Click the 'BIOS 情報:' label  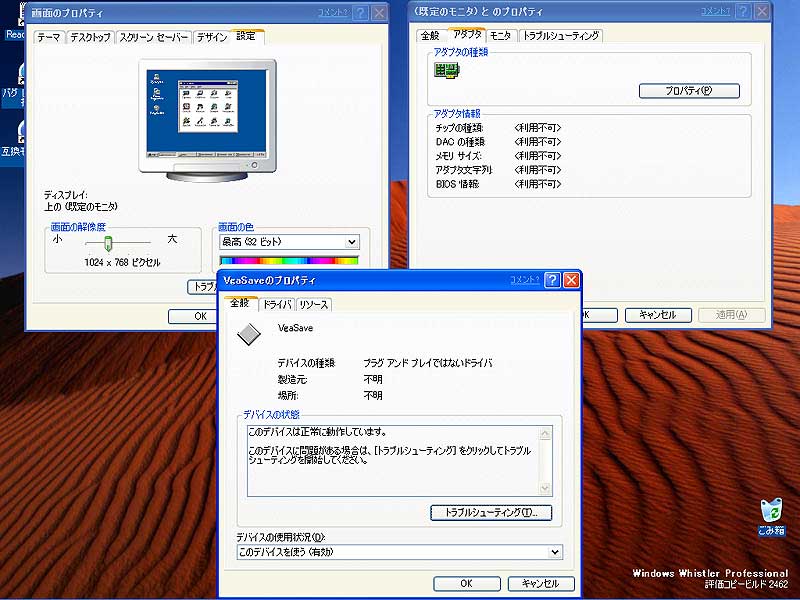coord(458,184)
